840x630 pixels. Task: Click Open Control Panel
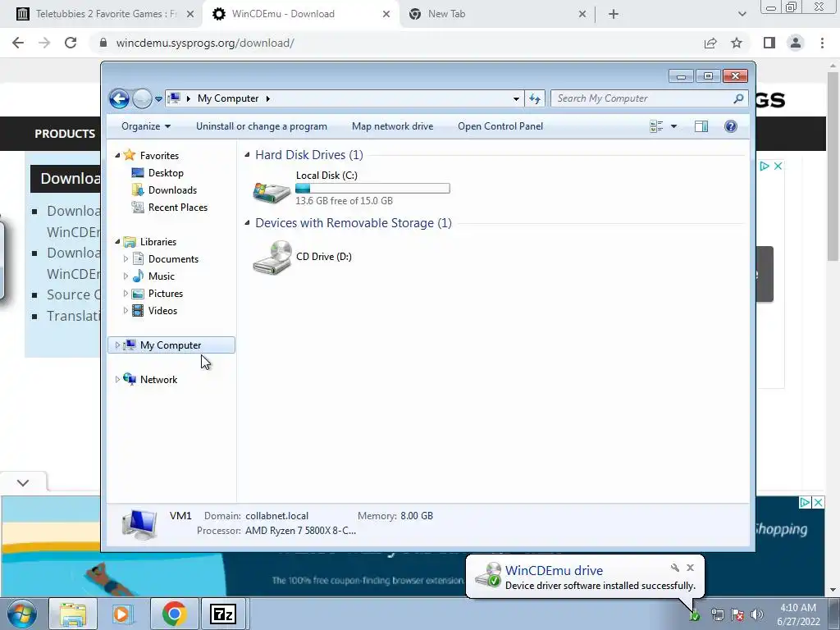500,126
